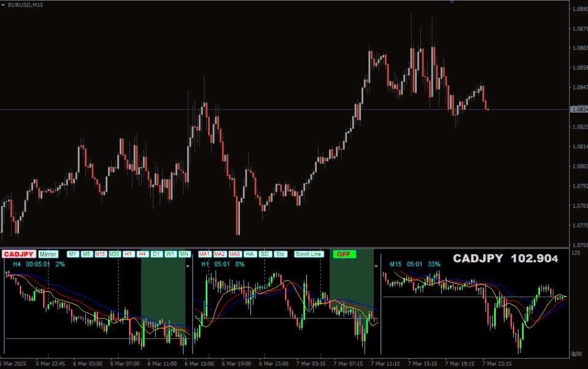The image size is (588, 369).
Task: Select the M5 timeframe button
Action: (87, 254)
